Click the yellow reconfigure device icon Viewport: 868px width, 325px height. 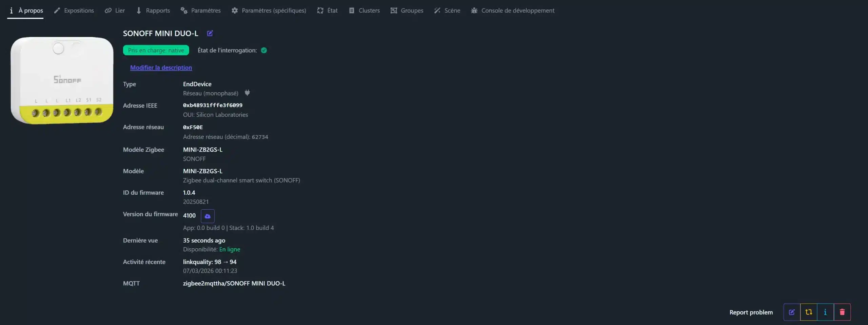(809, 312)
